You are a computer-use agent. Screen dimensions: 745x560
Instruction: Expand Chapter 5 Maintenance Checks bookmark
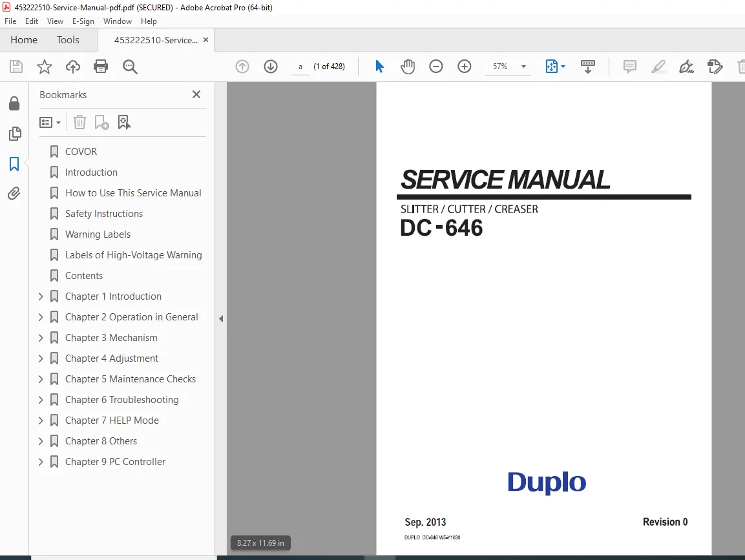(x=41, y=379)
